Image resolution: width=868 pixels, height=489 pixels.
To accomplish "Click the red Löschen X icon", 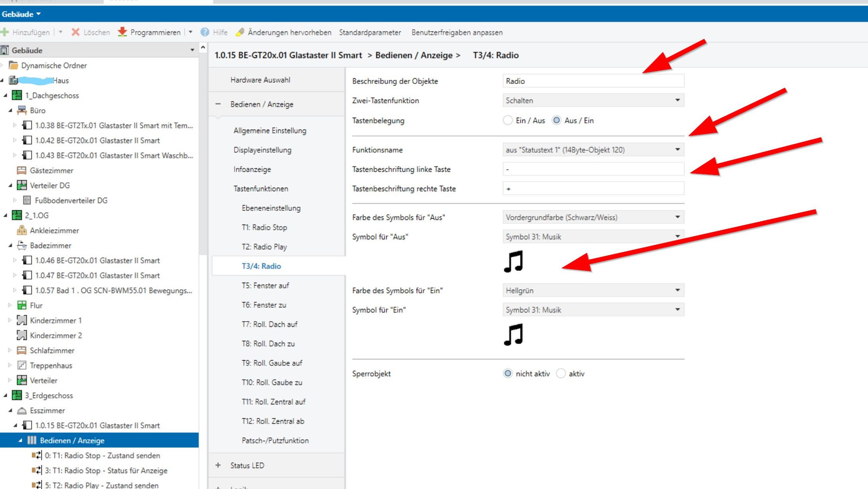I will click(x=75, y=32).
